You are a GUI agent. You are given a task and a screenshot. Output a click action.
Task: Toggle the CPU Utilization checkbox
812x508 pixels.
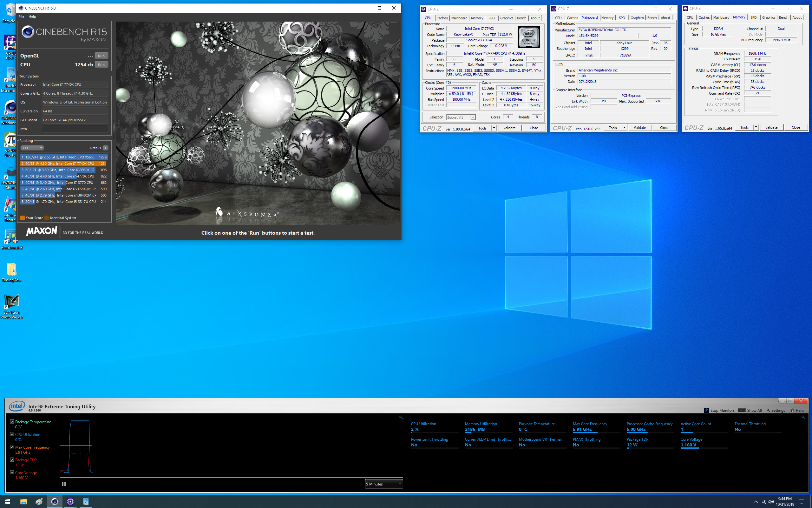click(x=12, y=434)
